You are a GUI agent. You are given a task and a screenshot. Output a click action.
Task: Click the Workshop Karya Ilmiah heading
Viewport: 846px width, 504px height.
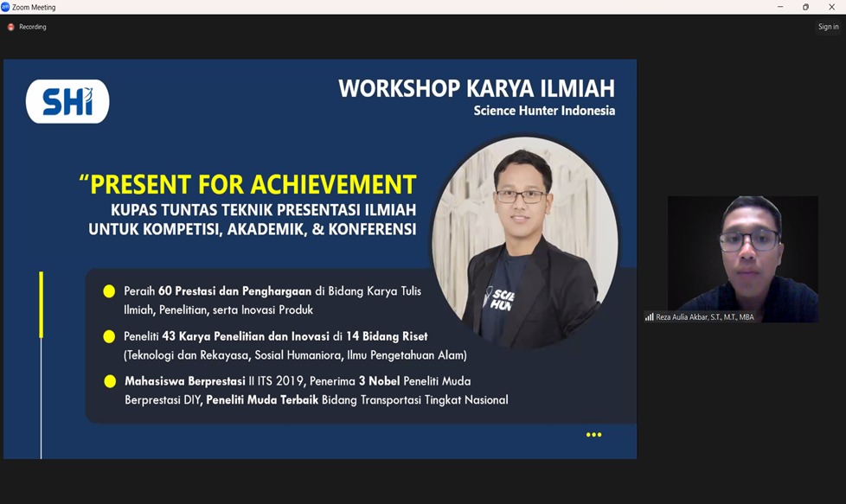[x=476, y=88]
